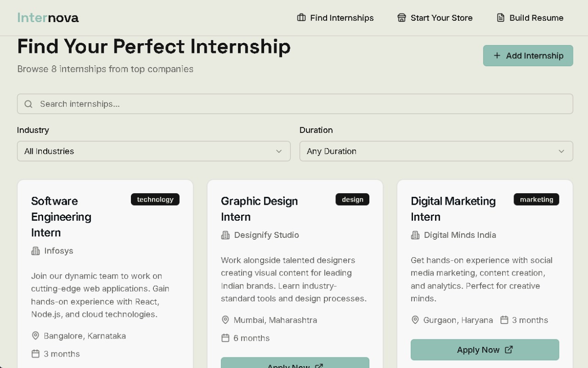Click the building icon next to Infosys
588x368 pixels.
tap(35, 251)
